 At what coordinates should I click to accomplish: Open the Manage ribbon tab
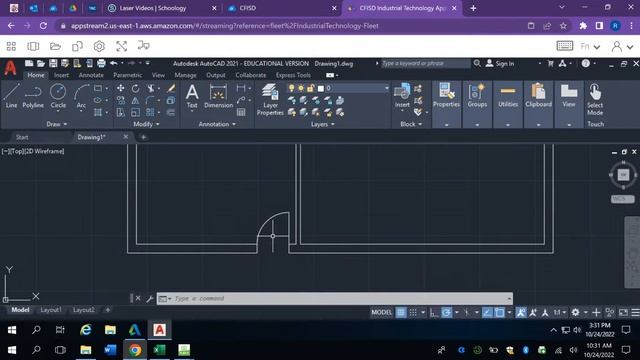(185, 75)
